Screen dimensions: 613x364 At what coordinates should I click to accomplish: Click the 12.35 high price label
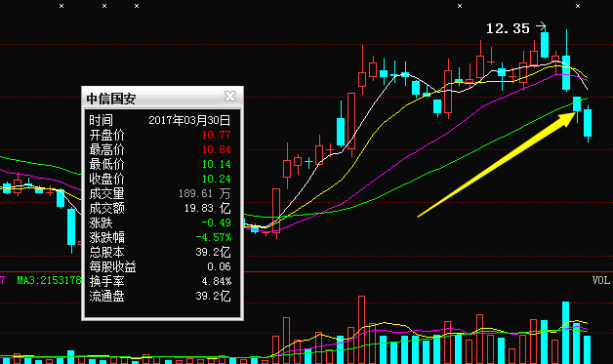click(x=508, y=28)
